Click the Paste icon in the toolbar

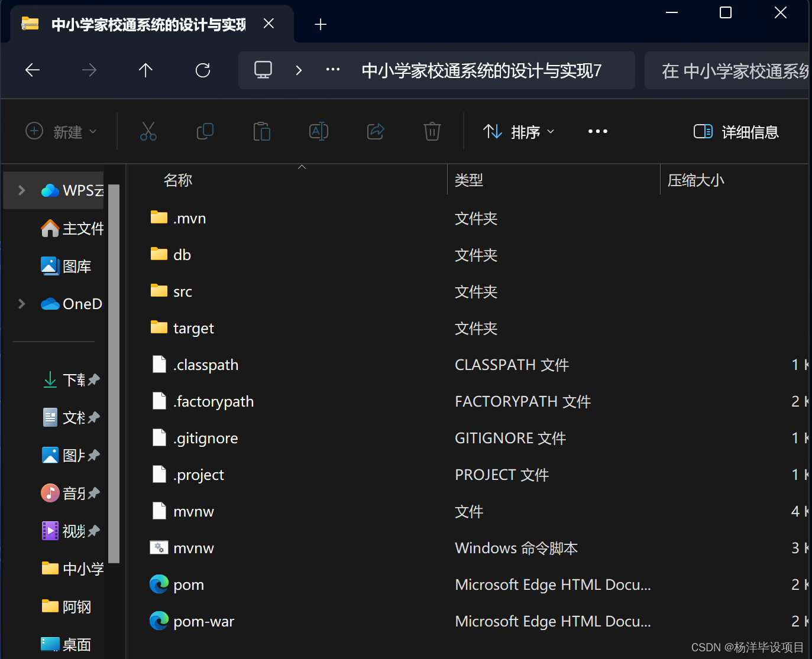click(x=262, y=131)
